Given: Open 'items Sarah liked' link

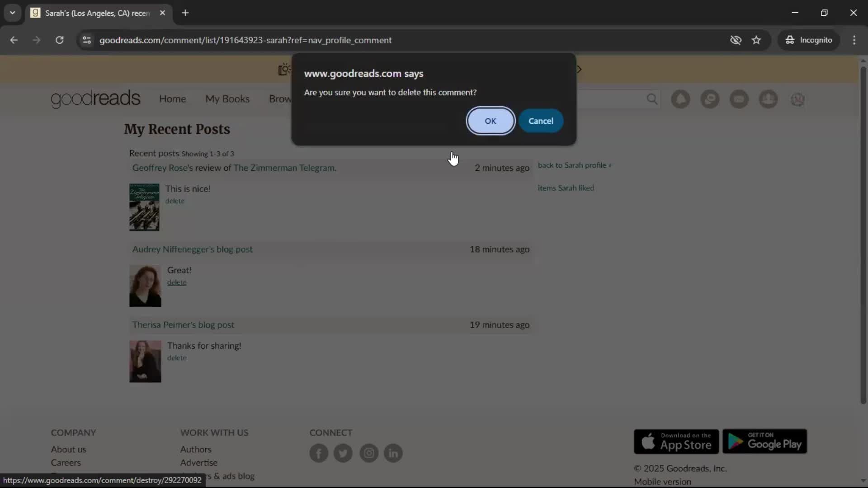Looking at the screenshot, I should (566, 188).
